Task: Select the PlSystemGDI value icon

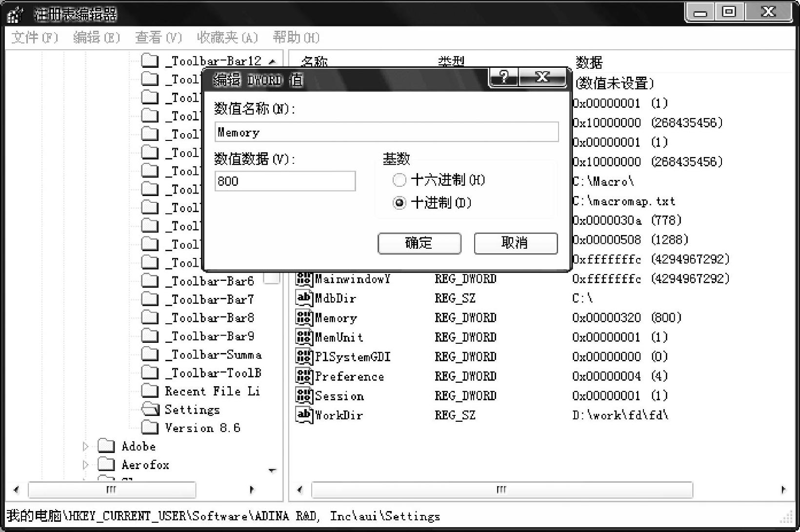Action: [x=304, y=357]
